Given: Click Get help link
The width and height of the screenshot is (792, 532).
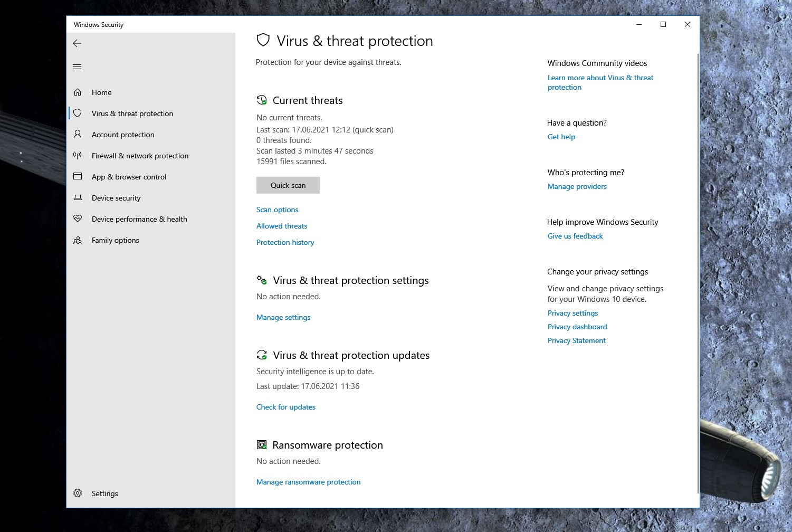Looking at the screenshot, I should point(561,137).
